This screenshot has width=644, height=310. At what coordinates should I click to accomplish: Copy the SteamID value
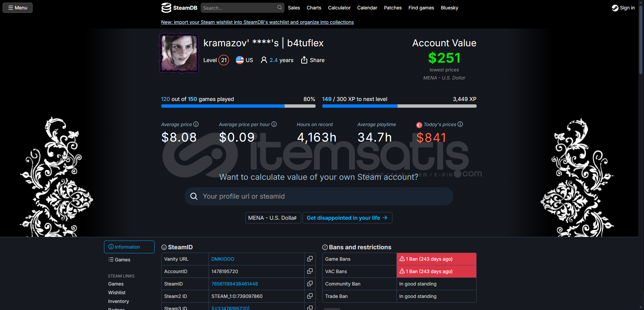310,283
